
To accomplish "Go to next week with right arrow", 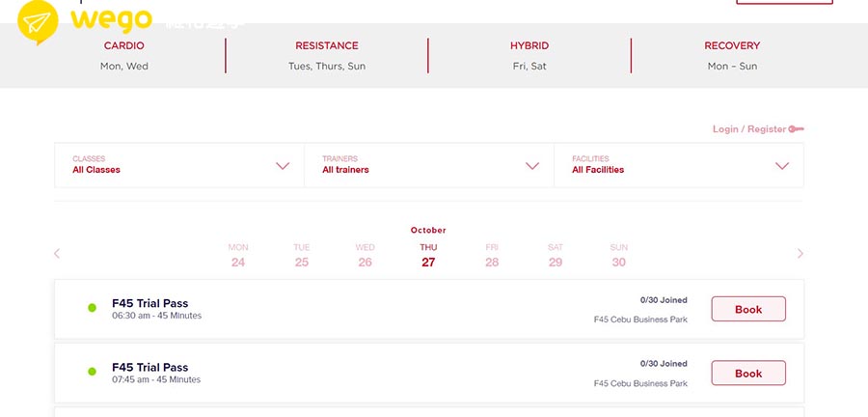I will tap(800, 254).
